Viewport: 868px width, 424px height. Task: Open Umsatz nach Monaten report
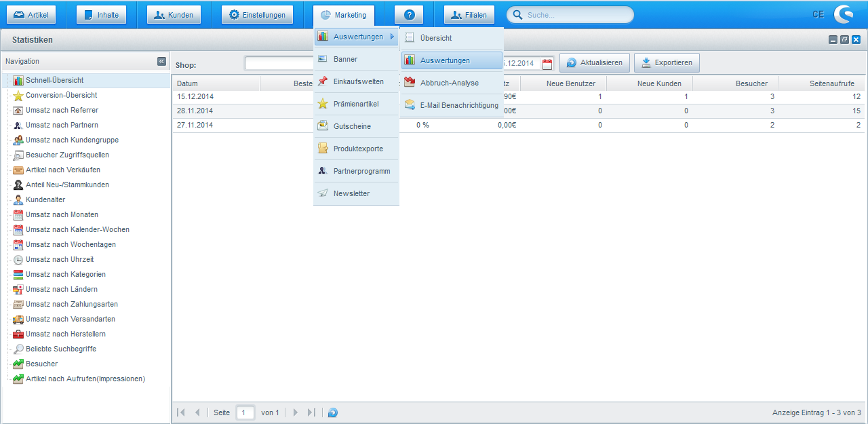coord(62,215)
